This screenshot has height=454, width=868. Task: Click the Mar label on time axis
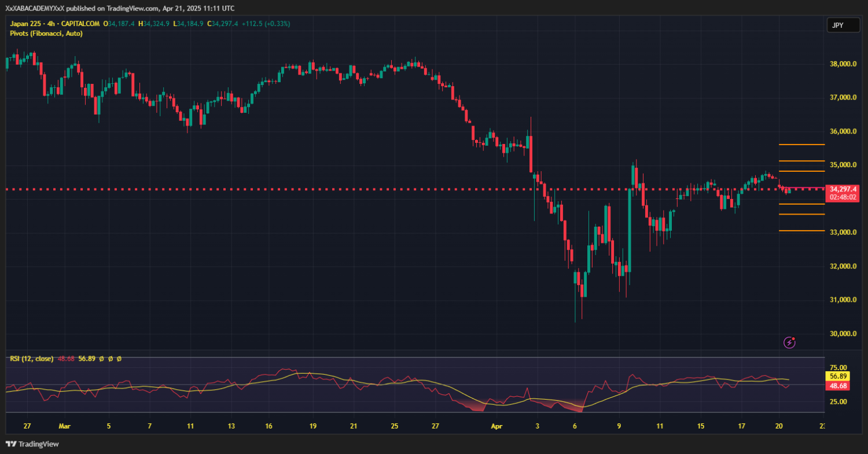click(x=64, y=426)
